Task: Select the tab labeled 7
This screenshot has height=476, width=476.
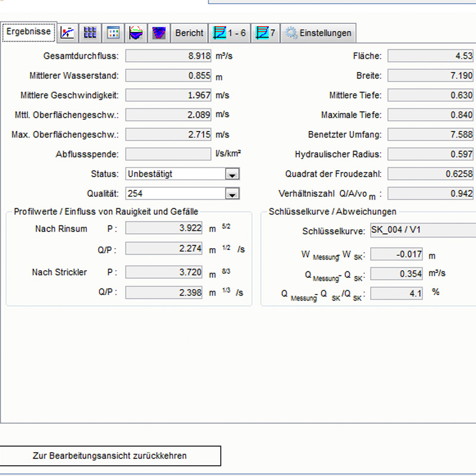Action: pos(265,33)
